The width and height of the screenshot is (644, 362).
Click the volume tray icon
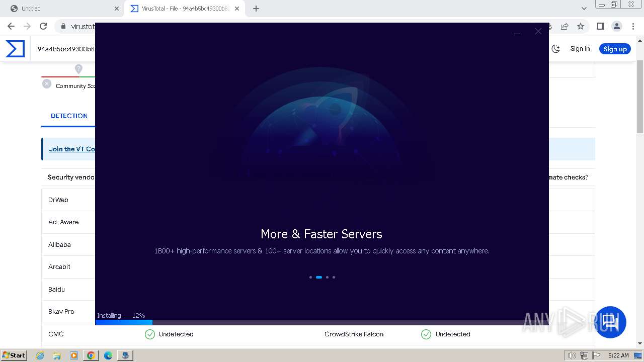[x=572, y=355]
